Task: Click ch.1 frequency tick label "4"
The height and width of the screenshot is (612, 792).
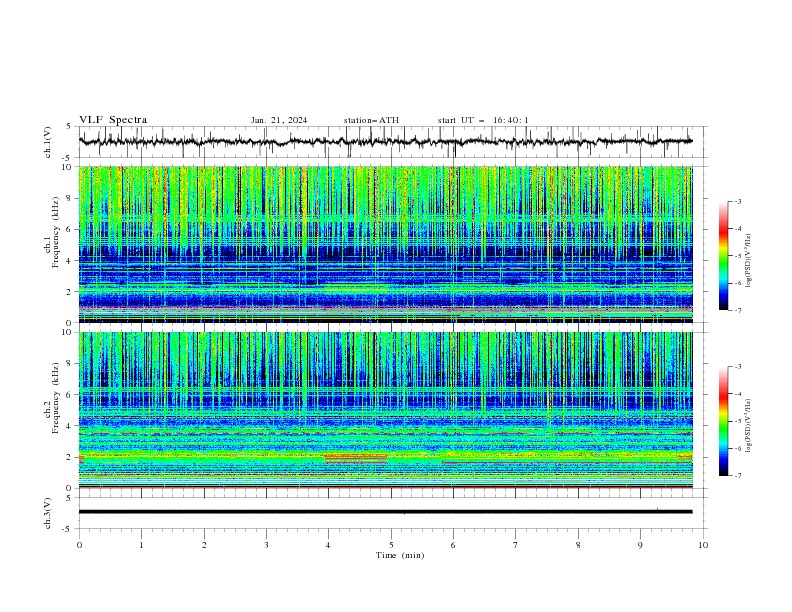Action: coord(71,261)
